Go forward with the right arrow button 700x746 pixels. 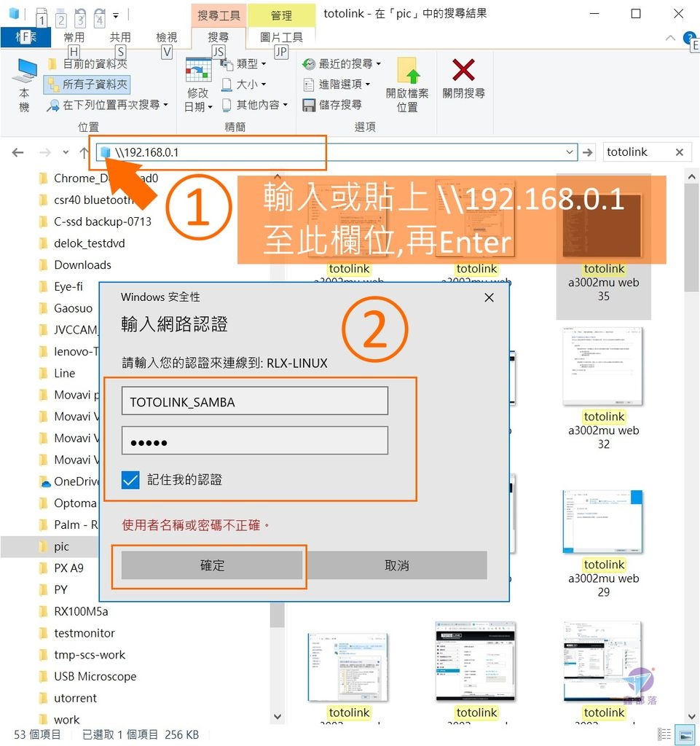(x=45, y=152)
